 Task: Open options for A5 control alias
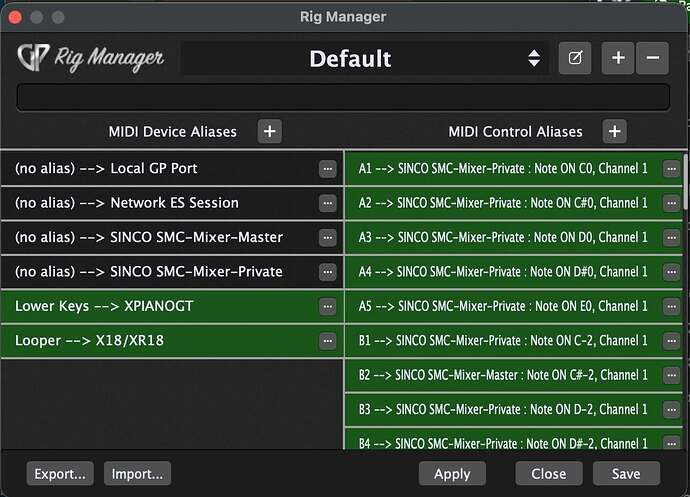click(672, 306)
